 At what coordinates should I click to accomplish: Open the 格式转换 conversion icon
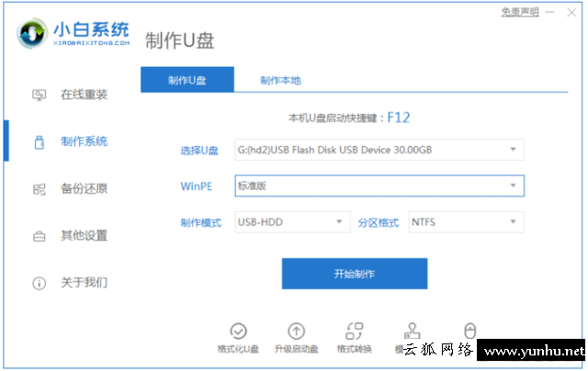pyautogui.click(x=354, y=331)
